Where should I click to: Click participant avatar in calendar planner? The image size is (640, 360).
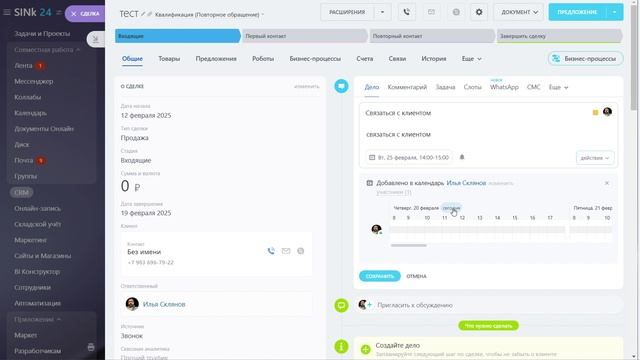[376, 229]
